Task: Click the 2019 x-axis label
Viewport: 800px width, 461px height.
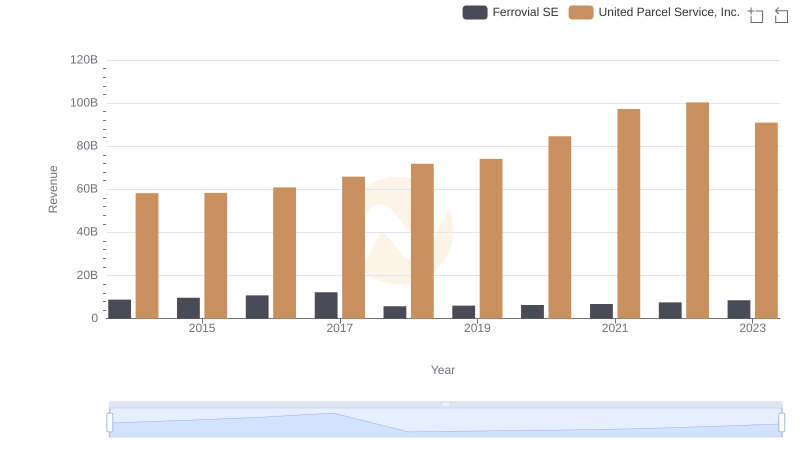Action: pyautogui.click(x=477, y=328)
